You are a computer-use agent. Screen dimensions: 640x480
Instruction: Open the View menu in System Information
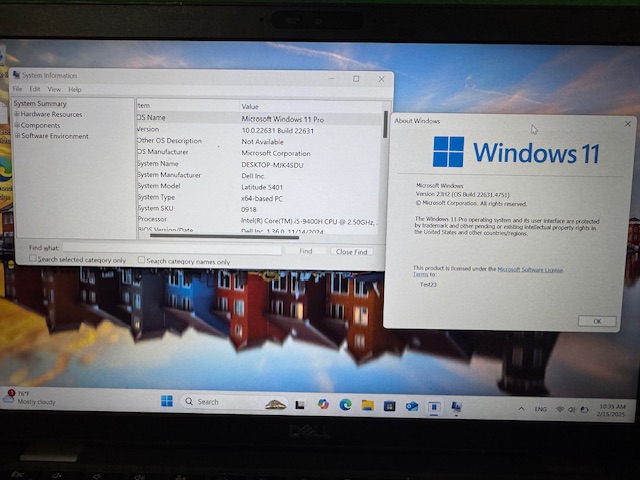coord(54,89)
